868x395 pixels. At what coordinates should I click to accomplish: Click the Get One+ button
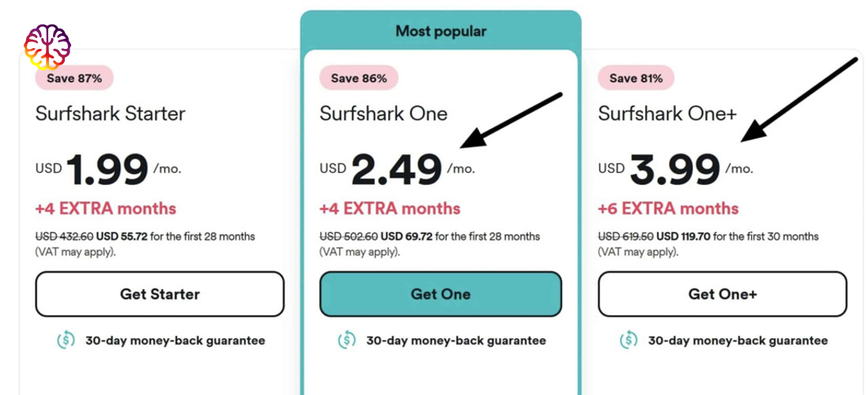pyautogui.click(x=723, y=294)
